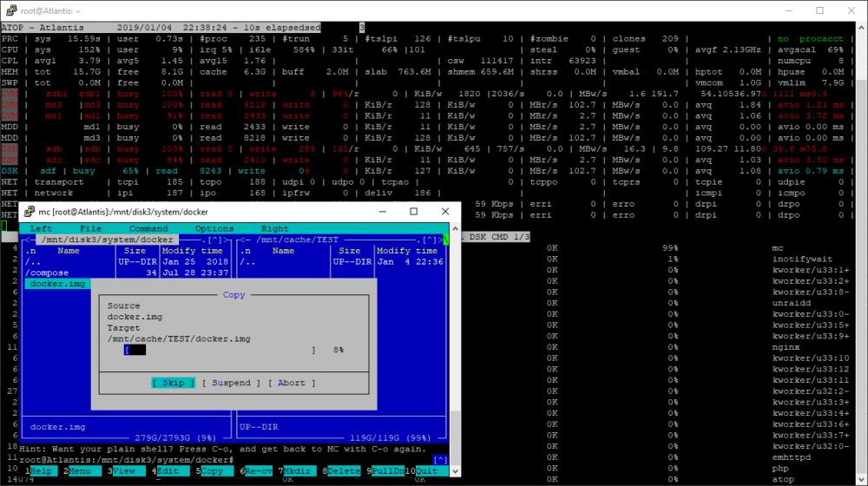This screenshot has height=486, width=868.
Task: Click the 10 Quit function key
Action: click(x=427, y=471)
